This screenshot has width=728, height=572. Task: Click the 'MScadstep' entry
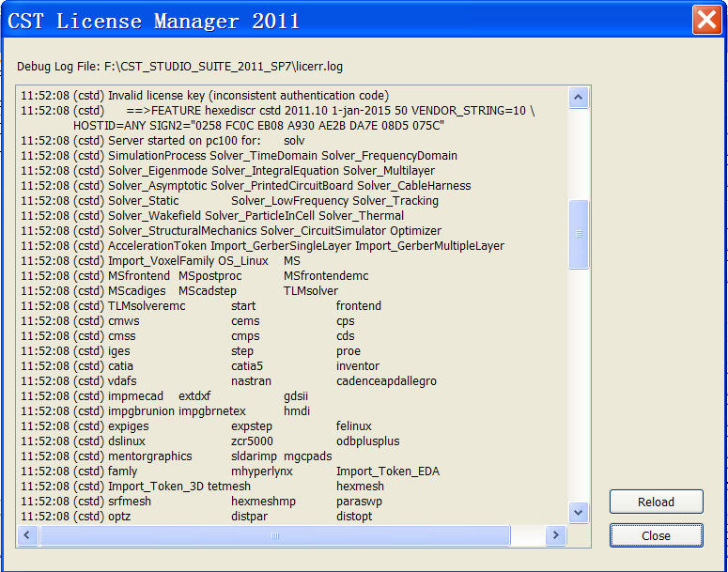(208, 291)
